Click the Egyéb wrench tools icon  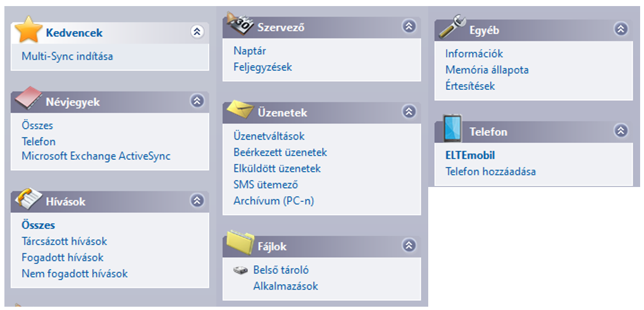pyautogui.click(x=452, y=26)
